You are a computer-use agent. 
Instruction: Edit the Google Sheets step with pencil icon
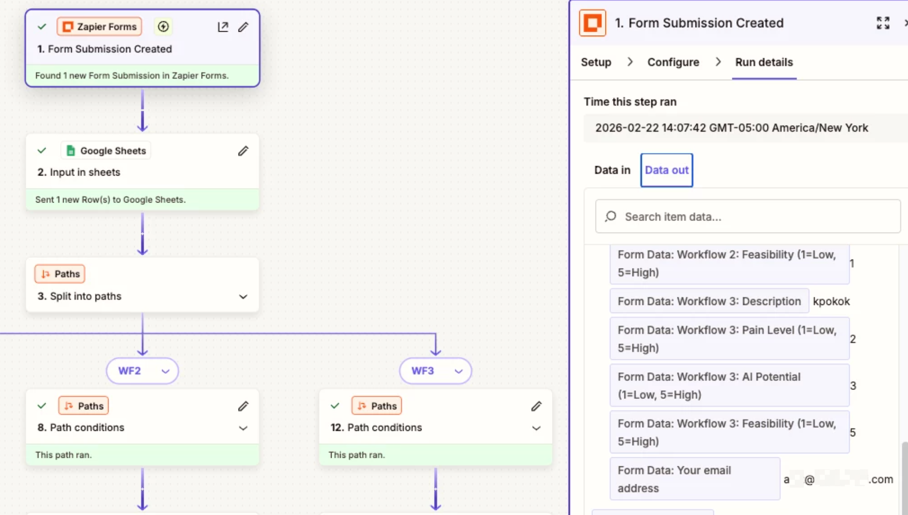pyautogui.click(x=243, y=151)
